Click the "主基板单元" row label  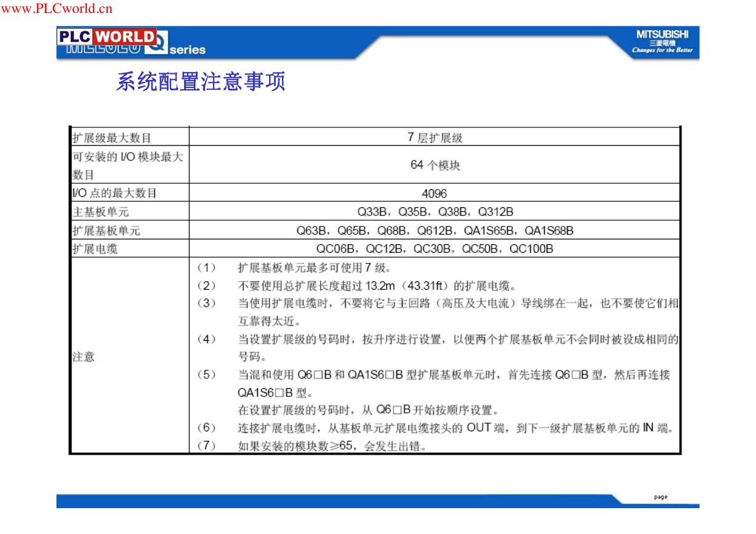coord(100,212)
